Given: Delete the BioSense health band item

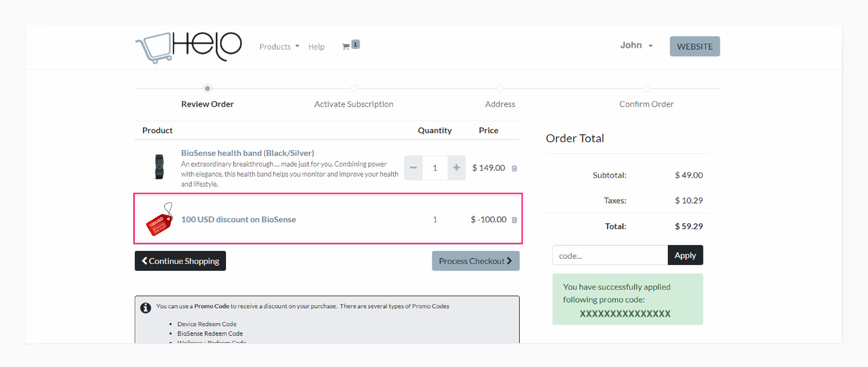Looking at the screenshot, I should click(x=514, y=168).
